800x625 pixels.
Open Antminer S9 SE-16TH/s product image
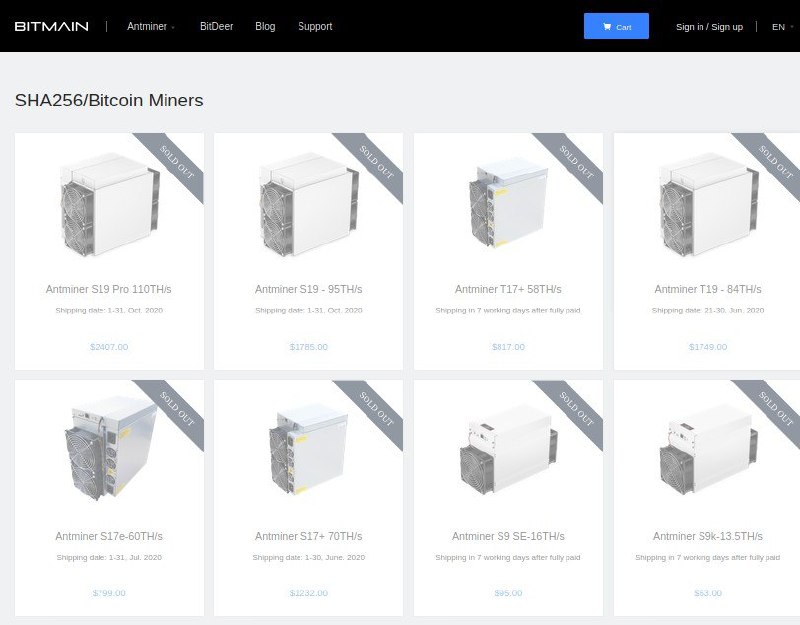508,450
